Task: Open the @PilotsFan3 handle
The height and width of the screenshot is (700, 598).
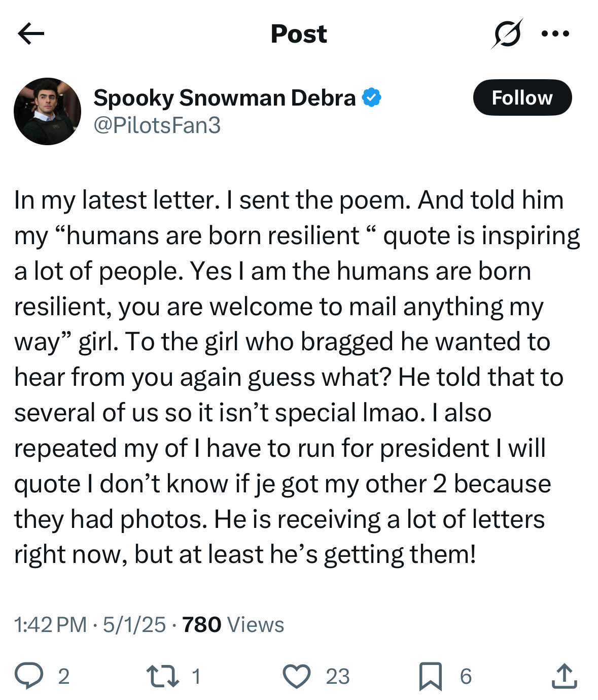Action: click(x=157, y=125)
